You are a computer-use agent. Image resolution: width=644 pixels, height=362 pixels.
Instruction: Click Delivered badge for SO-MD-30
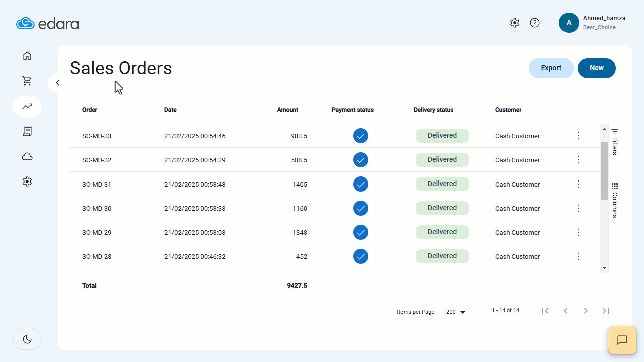click(442, 208)
